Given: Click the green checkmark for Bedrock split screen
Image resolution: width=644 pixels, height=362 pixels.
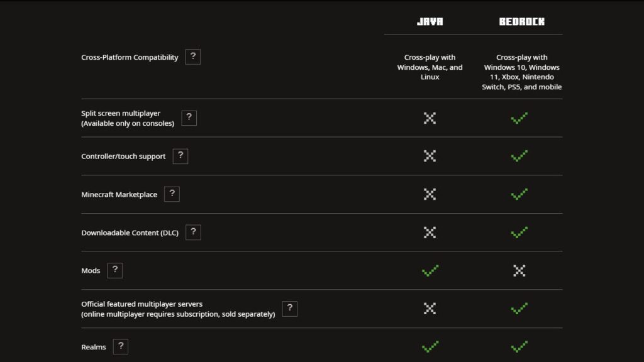Looking at the screenshot, I should click(x=519, y=118).
